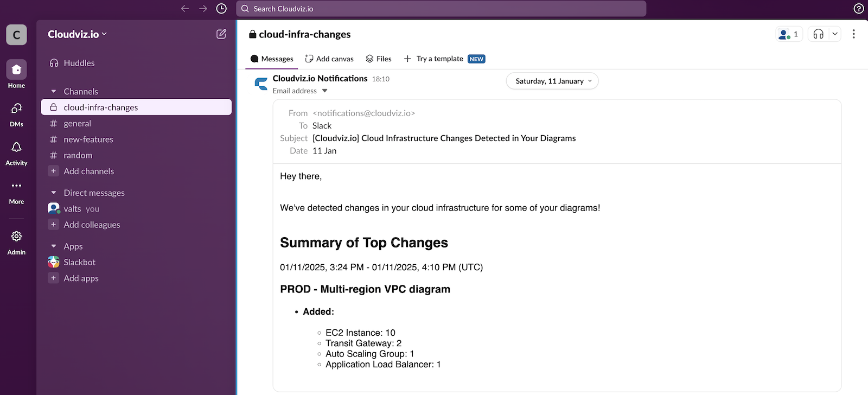Click the cloud-infra-changes channel title
This screenshot has width=868, height=395.
305,34
